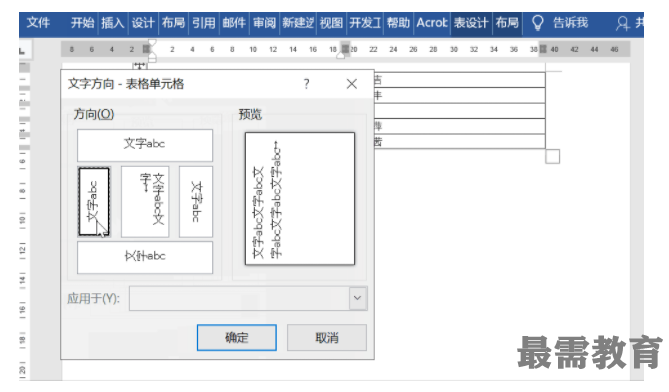This screenshot has height=392, width=669.
Task: Switch to the 表设计 ribbon tab
Action: pyautogui.click(x=471, y=23)
